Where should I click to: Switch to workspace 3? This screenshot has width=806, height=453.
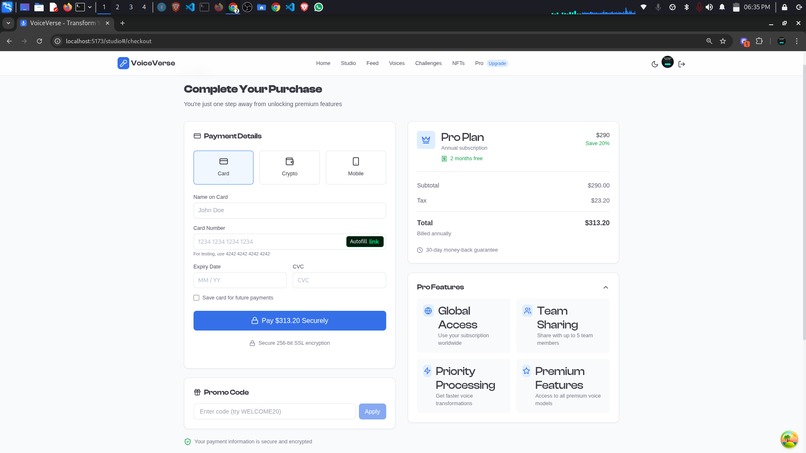point(131,7)
